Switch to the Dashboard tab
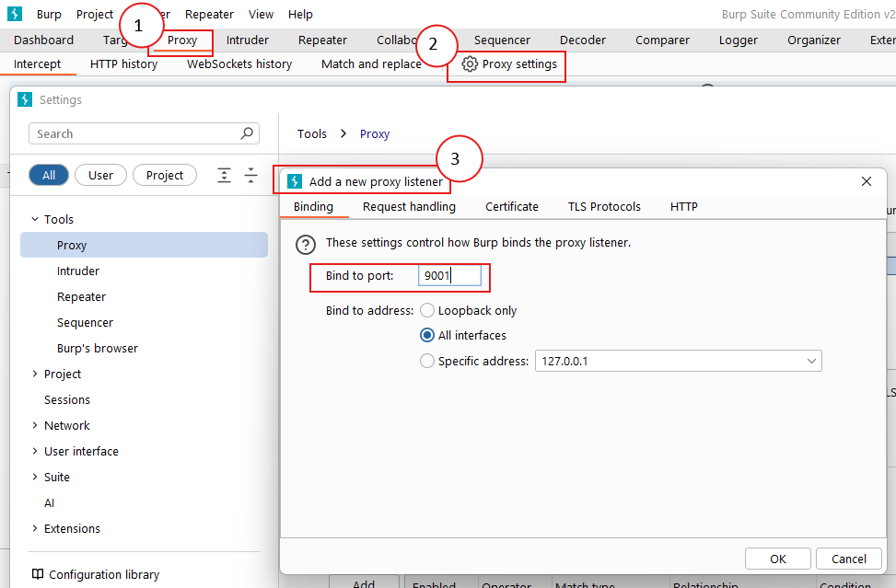Screen dimensions: 896x588 click(43, 40)
